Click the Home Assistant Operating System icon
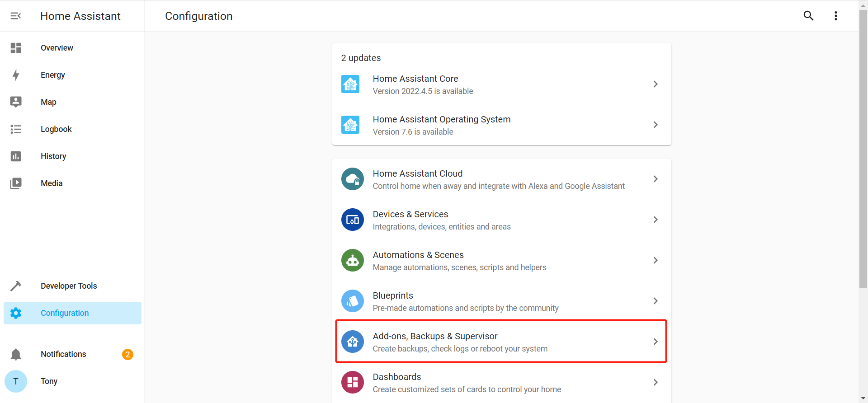 350,125
